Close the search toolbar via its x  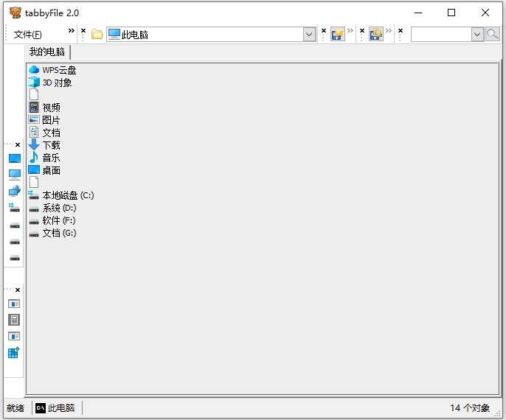[401, 31]
